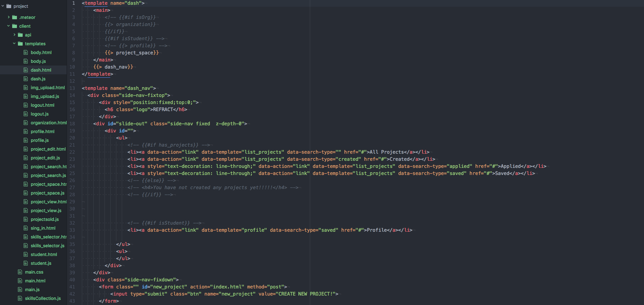
Task: Click the api folder icon
Action: [x=20, y=35]
